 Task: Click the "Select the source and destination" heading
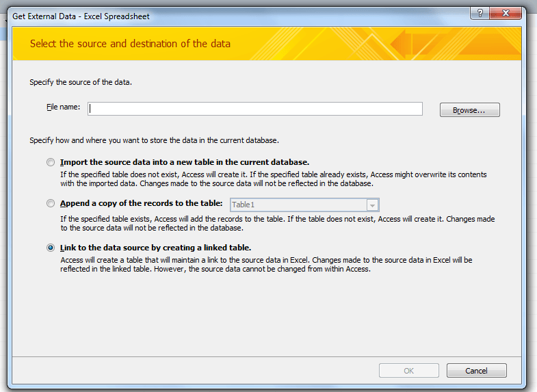click(x=130, y=44)
